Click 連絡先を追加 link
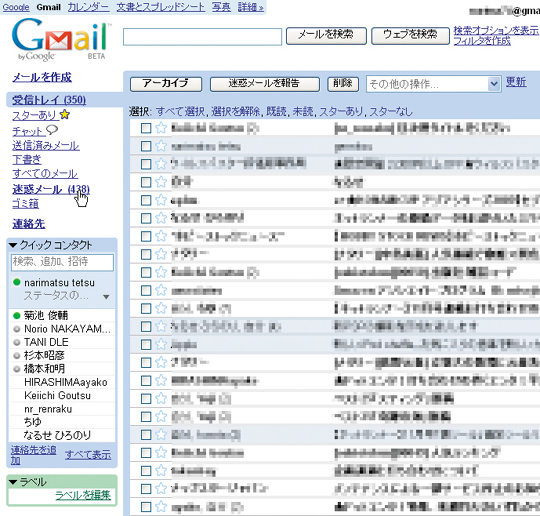The height and width of the screenshot is (516, 540). click(33, 455)
